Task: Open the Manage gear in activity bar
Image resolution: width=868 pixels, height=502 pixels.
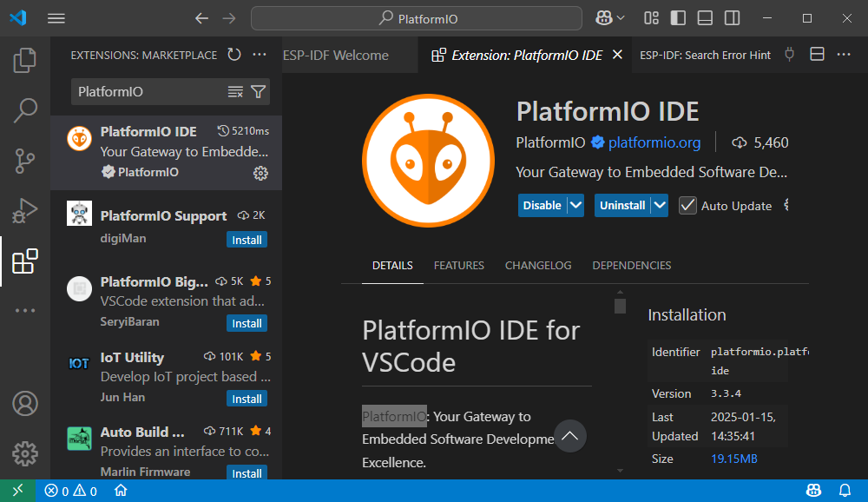Action: point(25,454)
